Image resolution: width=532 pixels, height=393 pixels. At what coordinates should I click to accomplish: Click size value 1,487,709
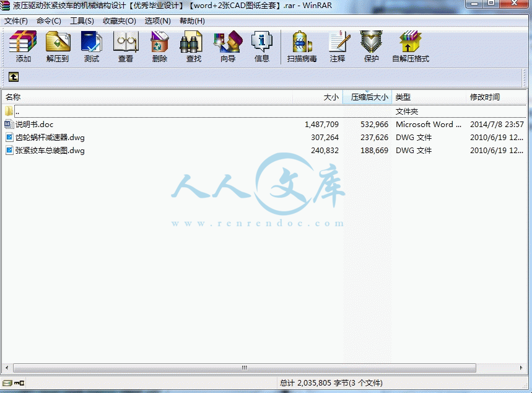(x=321, y=125)
